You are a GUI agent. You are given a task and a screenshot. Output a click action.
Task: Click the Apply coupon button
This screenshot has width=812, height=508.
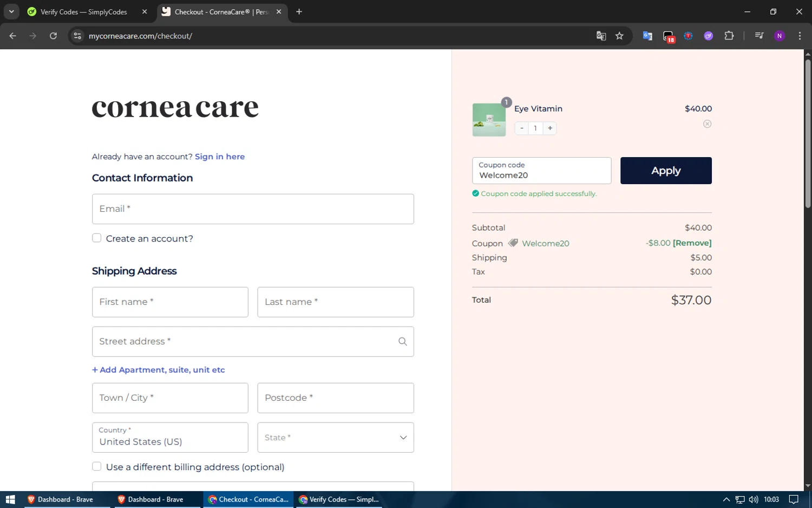click(666, 171)
